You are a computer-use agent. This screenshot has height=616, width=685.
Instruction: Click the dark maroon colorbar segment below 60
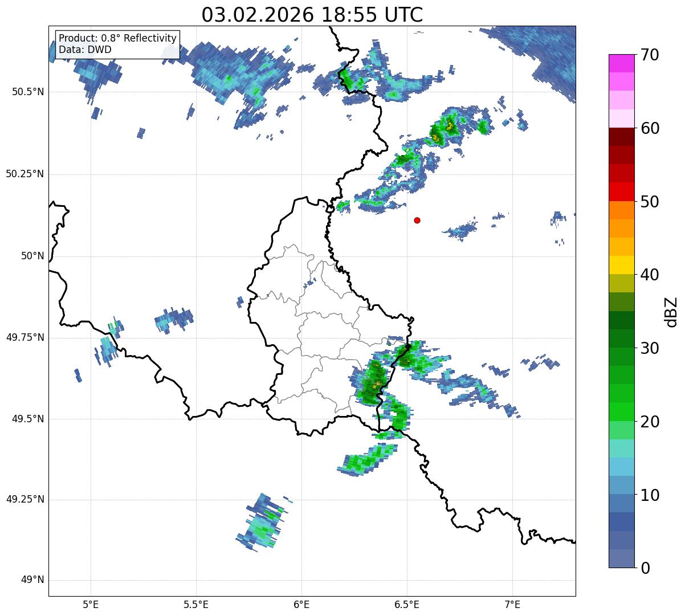[x=621, y=137]
